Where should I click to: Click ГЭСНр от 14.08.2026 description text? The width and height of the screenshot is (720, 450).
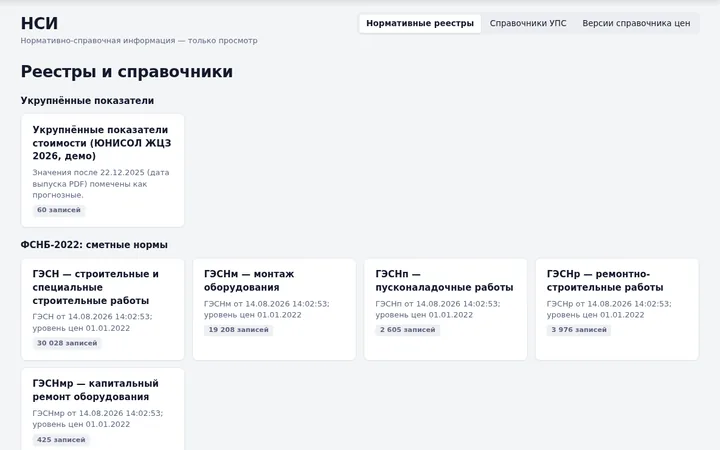pos(609,309)
